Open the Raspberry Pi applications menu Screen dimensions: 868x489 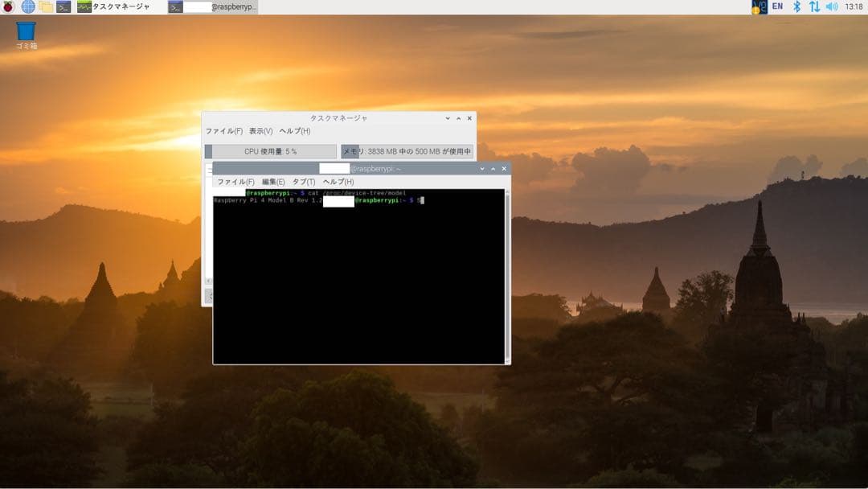[x=8, y=6]
